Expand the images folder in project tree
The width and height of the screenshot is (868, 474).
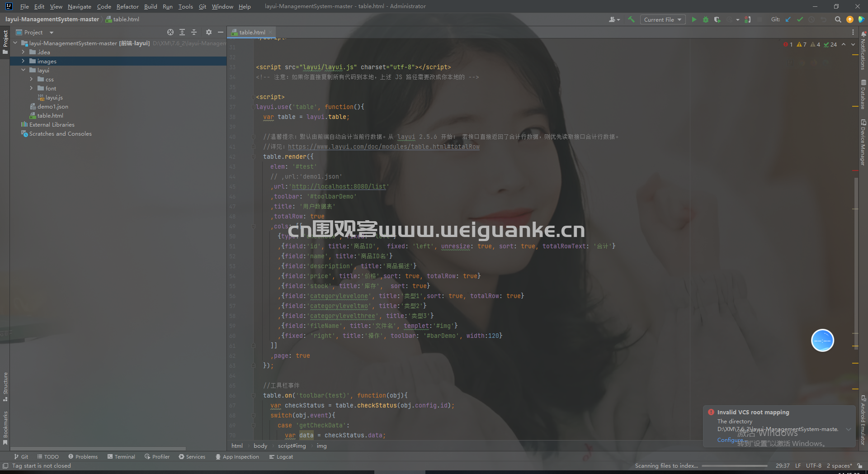pyautogui.click(x=23, y=61)
